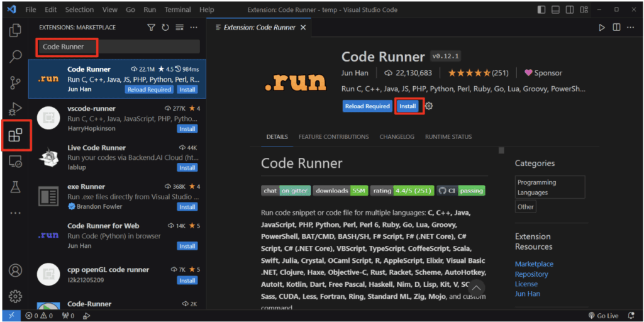Open the View menu
The width and height of the screenshot is (644, 322).
109,9
